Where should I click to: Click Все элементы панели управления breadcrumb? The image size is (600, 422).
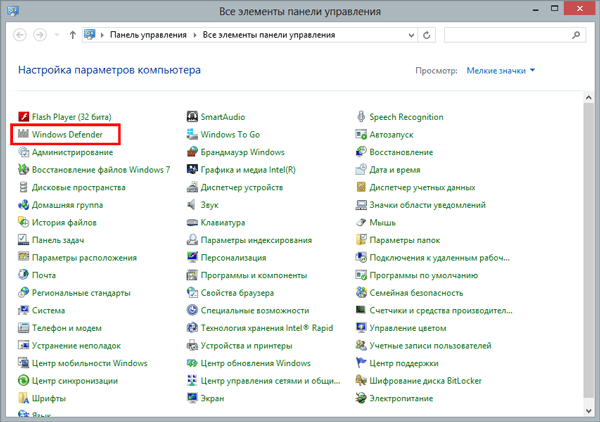(269, 35)
